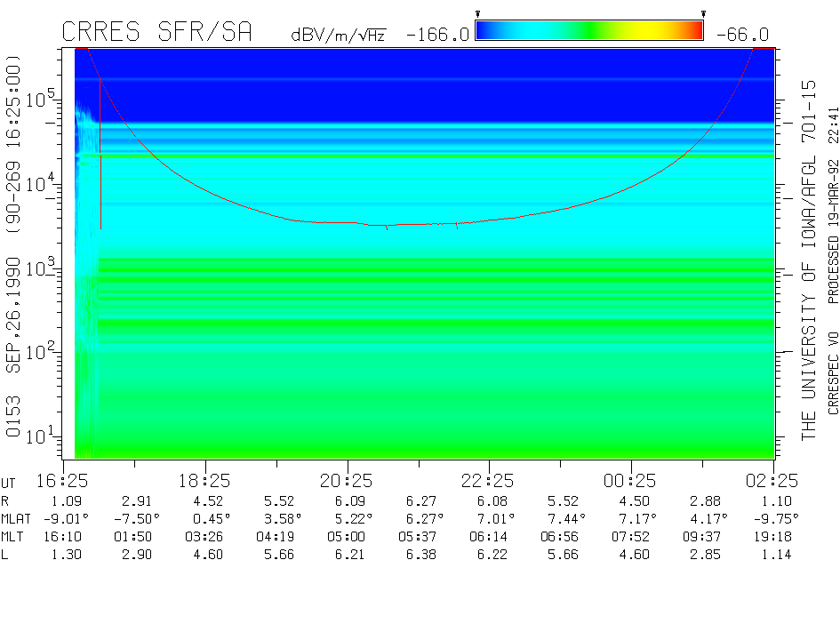Click the 22:25 UT axis label
840x640 pixels.
click(487, 481)
